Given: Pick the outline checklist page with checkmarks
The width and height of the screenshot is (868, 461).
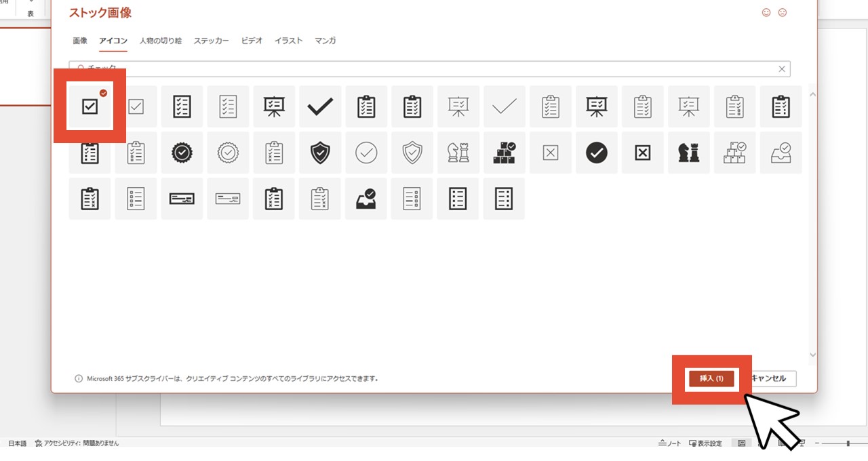Looking at the screenshot, I should 228,106.
